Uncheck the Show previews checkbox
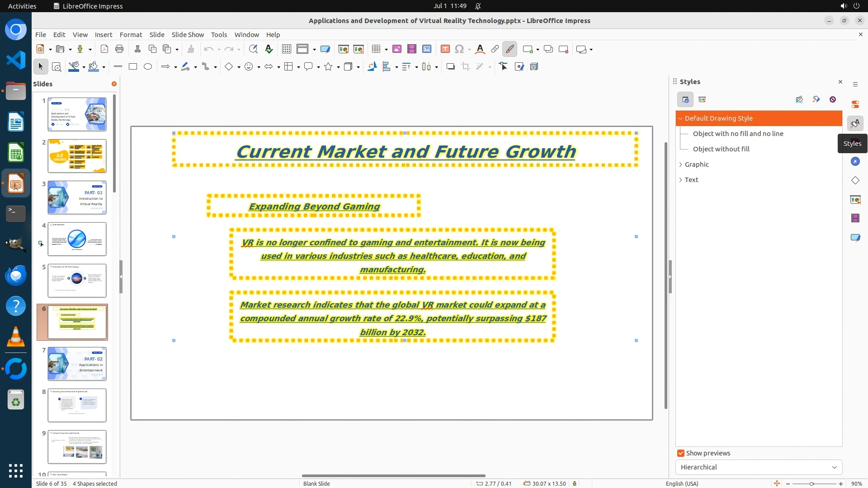The image size is (868, 488). [x=681, y=453]
